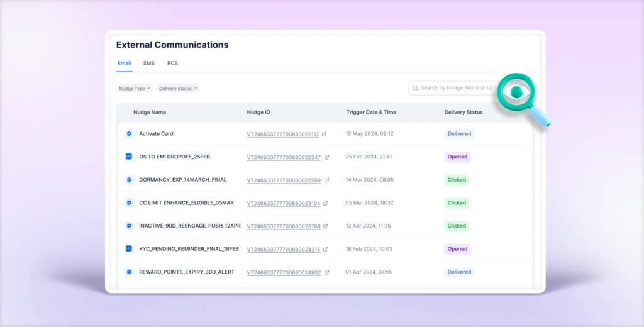Image resolution: width=644 pixels, height=327 pixels.
Task: Open external link icon for ID ending 22347
Action: (326, 157)
